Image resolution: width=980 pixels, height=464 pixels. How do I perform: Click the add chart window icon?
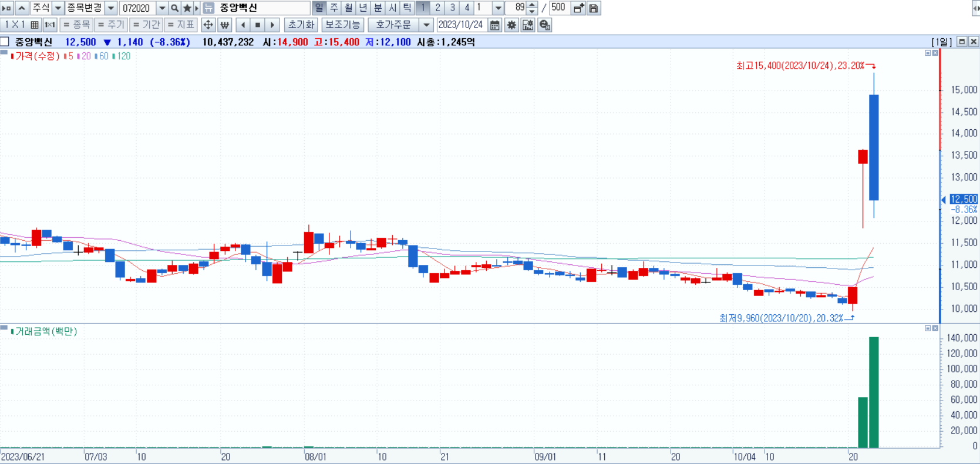578,8
